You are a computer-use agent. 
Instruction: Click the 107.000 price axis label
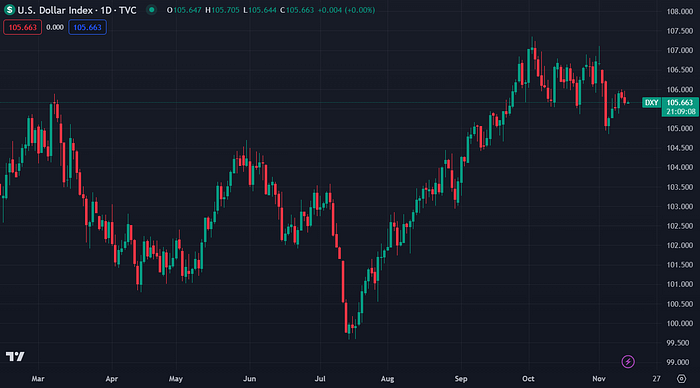click(679, 50)
